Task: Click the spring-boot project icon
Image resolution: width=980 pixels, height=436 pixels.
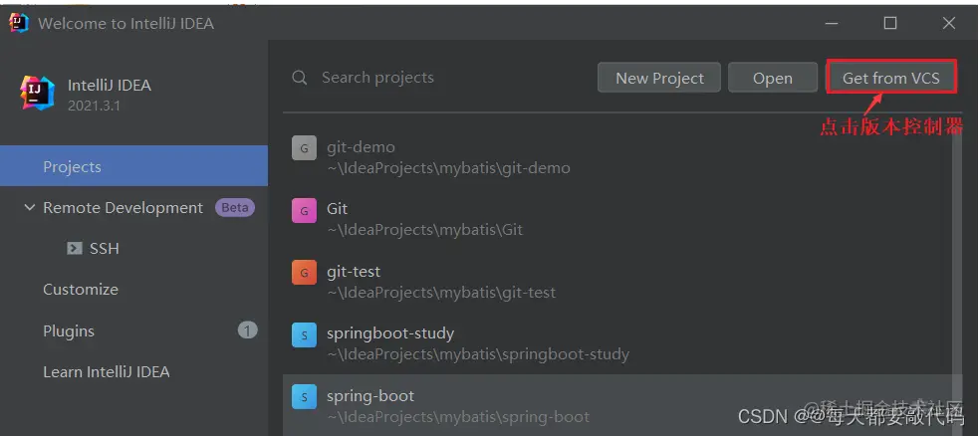Action: tap(304, 397)
